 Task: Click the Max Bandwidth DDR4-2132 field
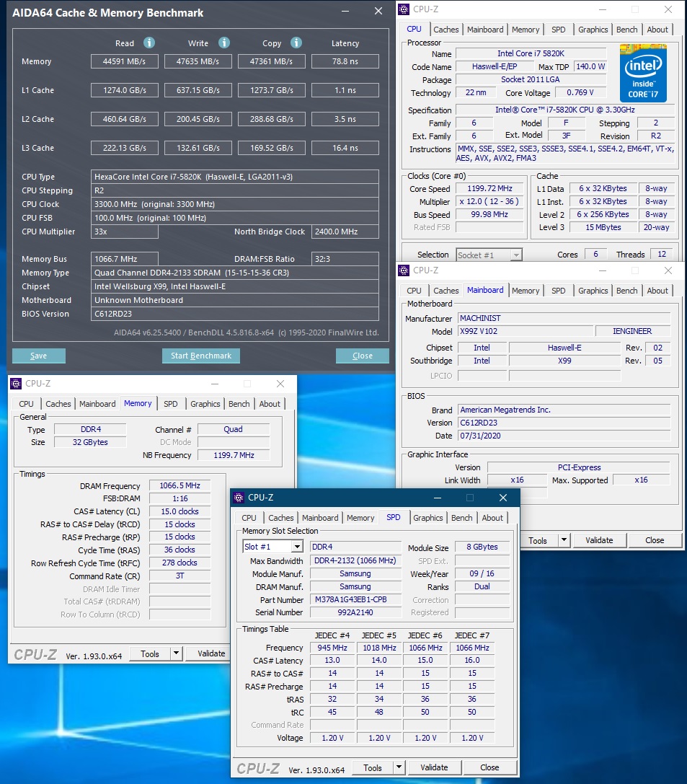355,560
